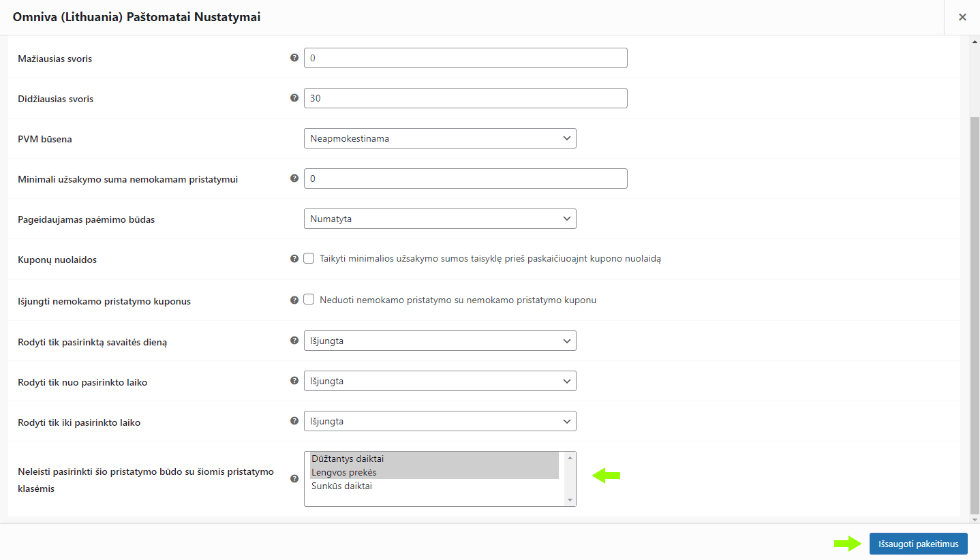Focus the Didžiausias svoris input field
The image size is (980, 560).
[x=465, y=98]
